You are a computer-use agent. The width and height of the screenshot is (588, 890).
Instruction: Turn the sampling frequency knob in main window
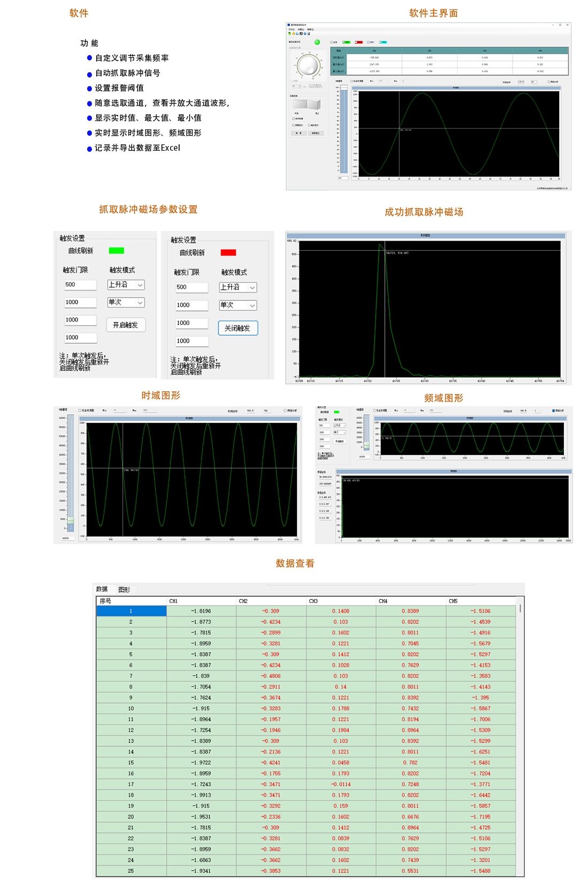308,66
